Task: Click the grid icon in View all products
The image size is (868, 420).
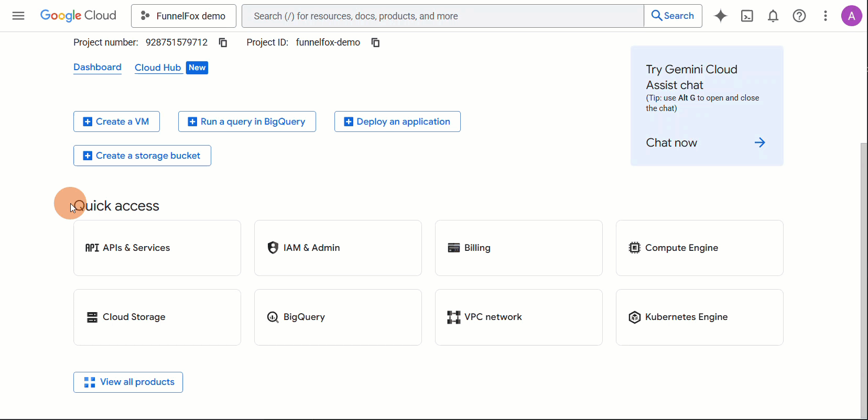Action: [x=90, y=382]
